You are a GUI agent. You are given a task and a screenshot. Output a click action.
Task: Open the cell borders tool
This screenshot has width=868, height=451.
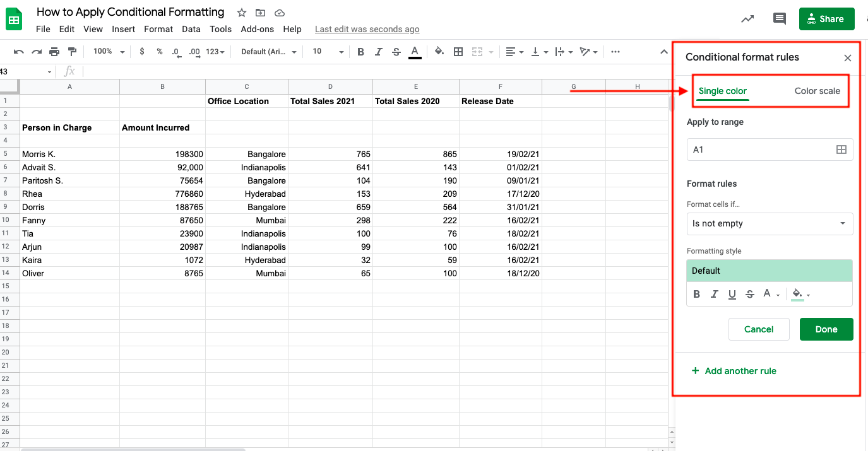click(459, 52)
